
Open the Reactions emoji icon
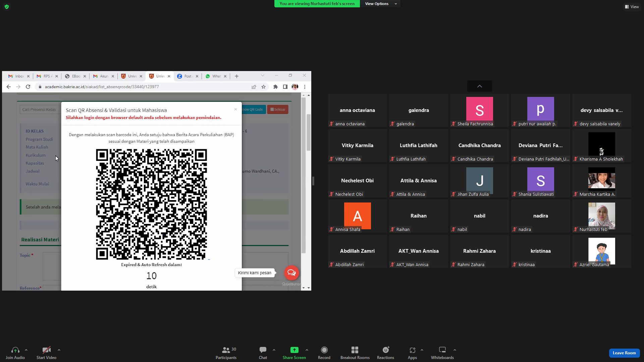tap(386, 350)
